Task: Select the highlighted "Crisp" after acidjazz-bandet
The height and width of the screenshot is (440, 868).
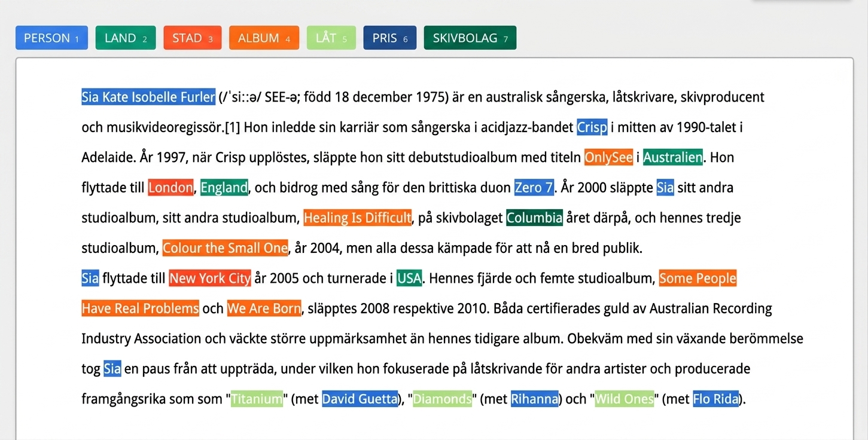Action: pyautogui.click(x=592, y=127)
